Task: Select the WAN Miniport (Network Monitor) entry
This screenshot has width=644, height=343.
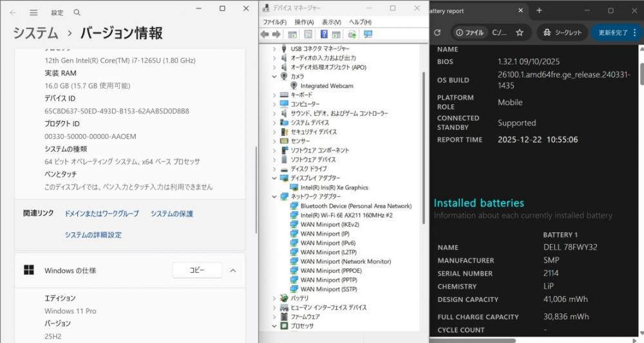Action: [x=346, y=261]
